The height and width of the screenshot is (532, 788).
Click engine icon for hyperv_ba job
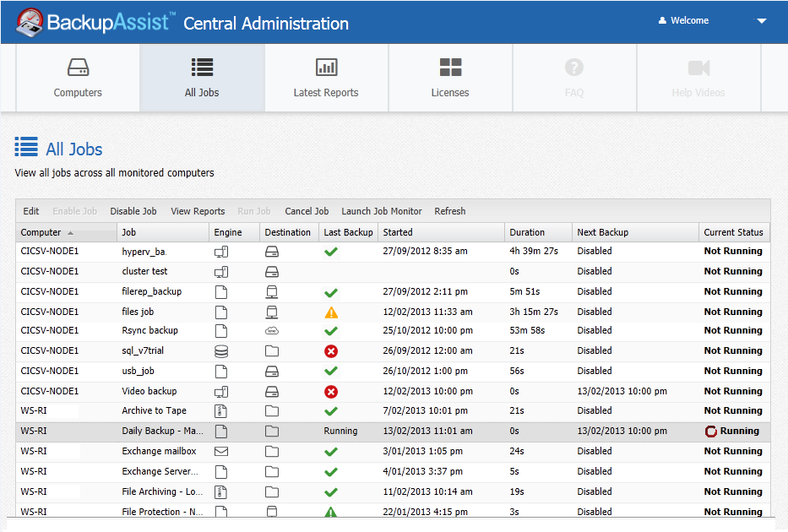221,252
